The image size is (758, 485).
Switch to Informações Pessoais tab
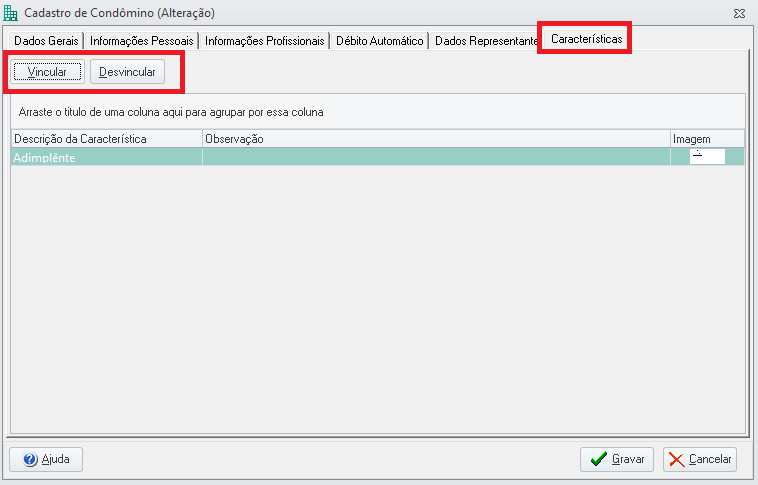(x=141, y=41)
